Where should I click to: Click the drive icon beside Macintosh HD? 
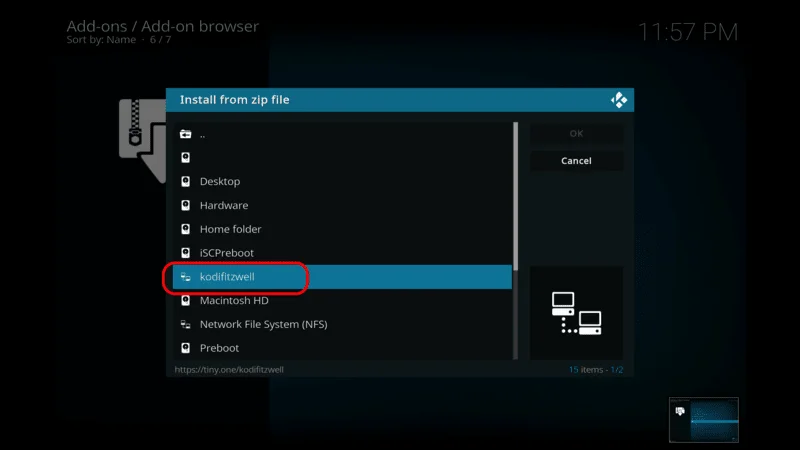[186, 301]
